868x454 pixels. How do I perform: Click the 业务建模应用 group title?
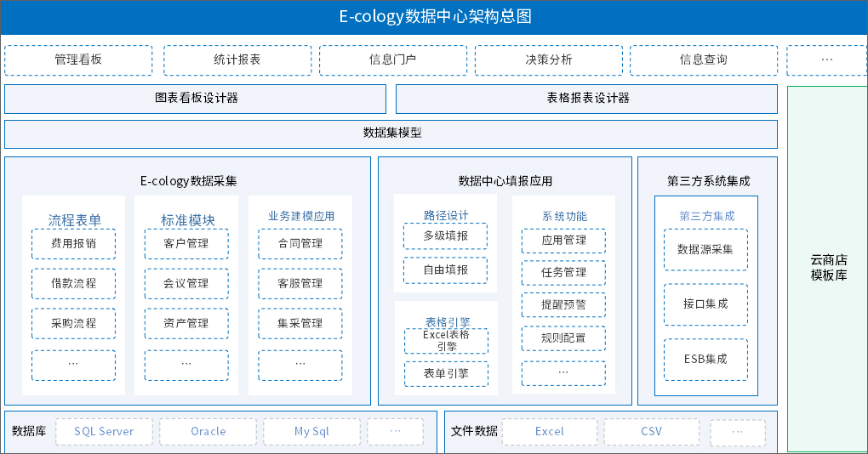(x=301, y=216)
